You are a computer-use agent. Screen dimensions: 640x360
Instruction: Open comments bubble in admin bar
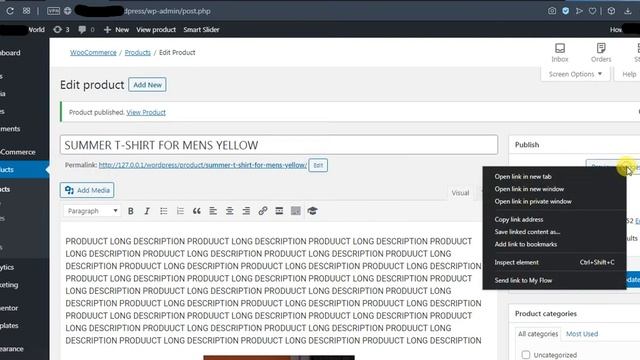pos(86,29)
